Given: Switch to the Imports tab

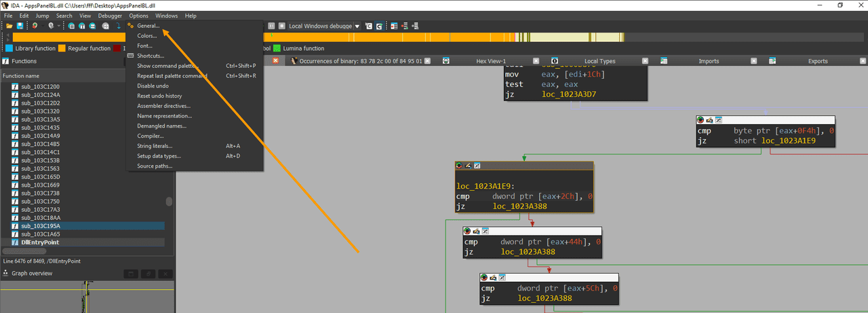Looking at the screenshot, I should (709, 60).
